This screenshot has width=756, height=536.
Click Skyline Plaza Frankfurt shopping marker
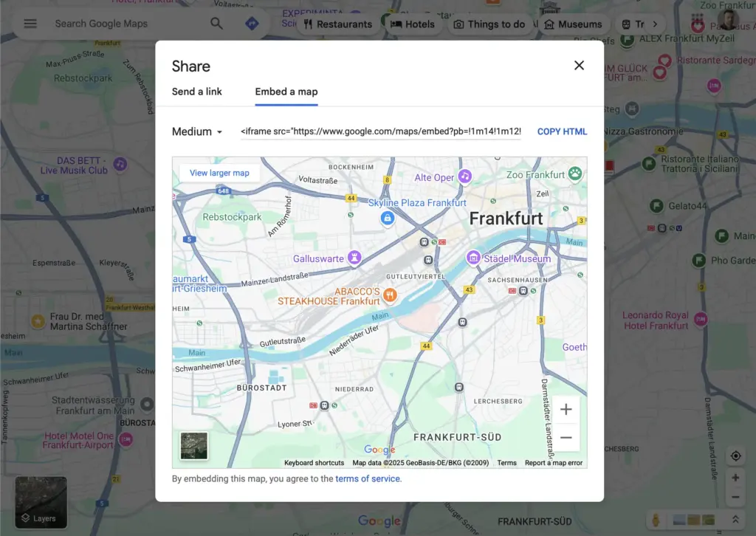387,218
